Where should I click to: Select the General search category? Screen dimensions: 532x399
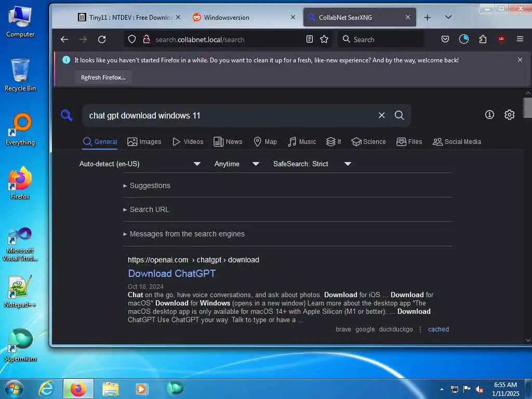coord(100,142)
